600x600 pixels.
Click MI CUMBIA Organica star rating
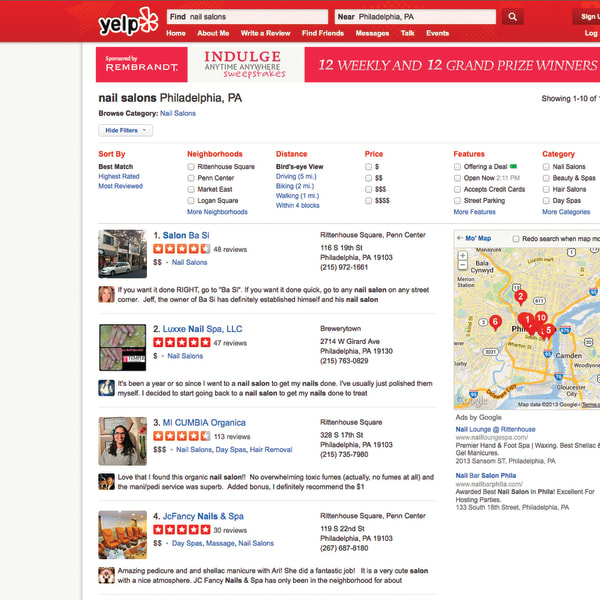tap(182, 436)
